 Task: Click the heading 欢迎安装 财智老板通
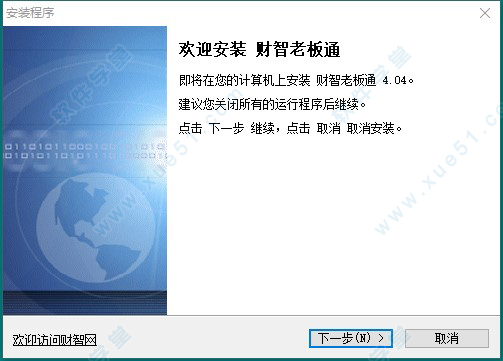[259, 50]
